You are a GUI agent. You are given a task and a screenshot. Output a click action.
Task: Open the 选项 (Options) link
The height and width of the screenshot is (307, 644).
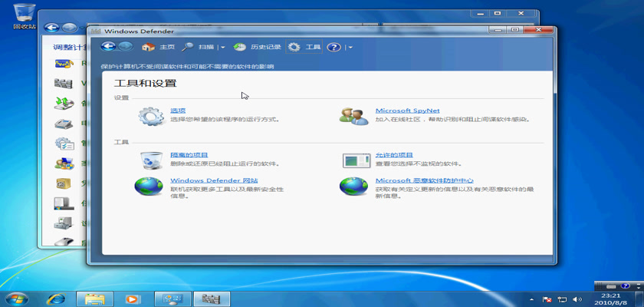pyautogui.click(x=178, y=111)
